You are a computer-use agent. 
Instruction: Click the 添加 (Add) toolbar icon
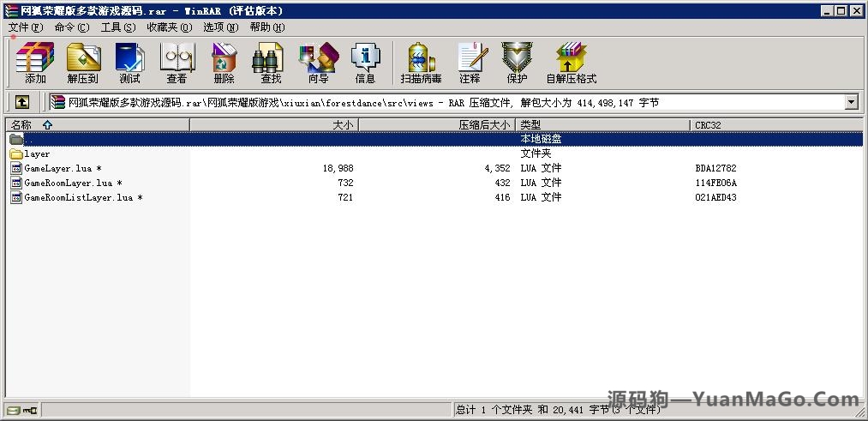[35, 57]
